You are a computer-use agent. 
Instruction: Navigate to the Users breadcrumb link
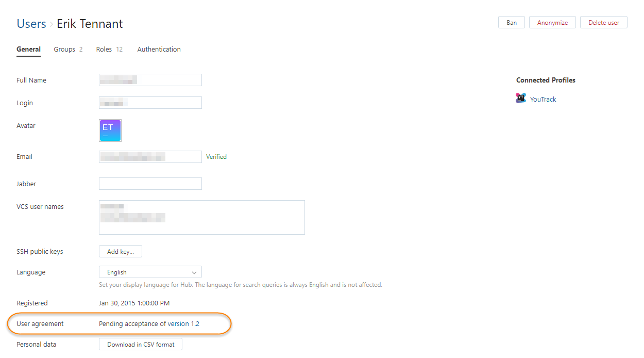click(x=31, y=24)
